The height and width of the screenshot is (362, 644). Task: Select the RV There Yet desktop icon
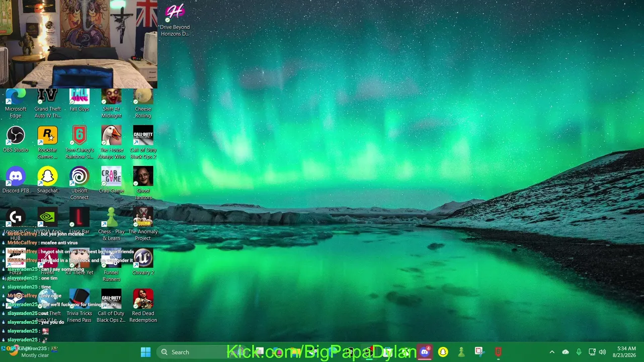pyautogui.click(x=79, y=262)
